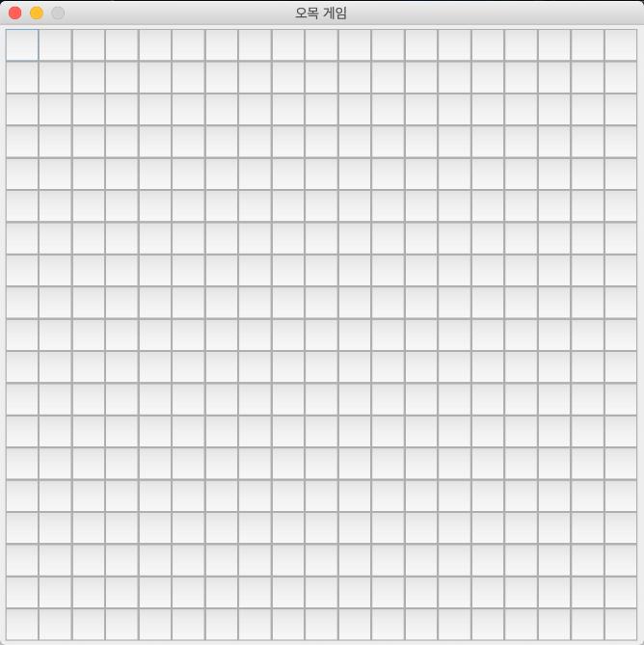Viewport: 644px width, 645px height.
Task: Click cell in row 10, column 16
Action: click(521, 335)
